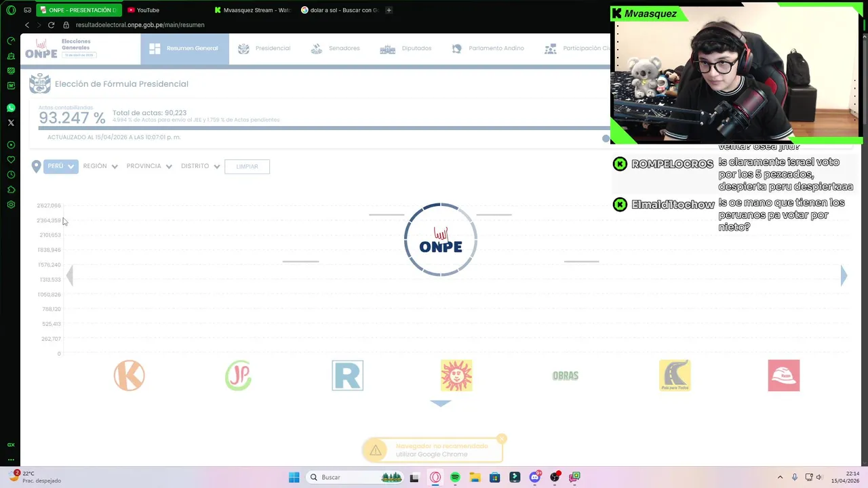Switch to Resumen General tab
This screenshot has width=868, height=488.
(184, 49)
